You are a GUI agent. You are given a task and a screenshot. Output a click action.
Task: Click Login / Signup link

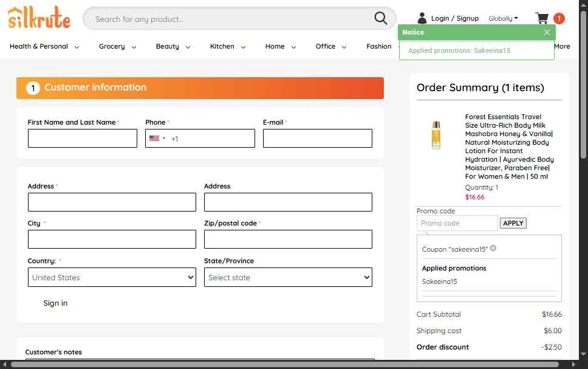pyautogui.click(x=455, y=18)
